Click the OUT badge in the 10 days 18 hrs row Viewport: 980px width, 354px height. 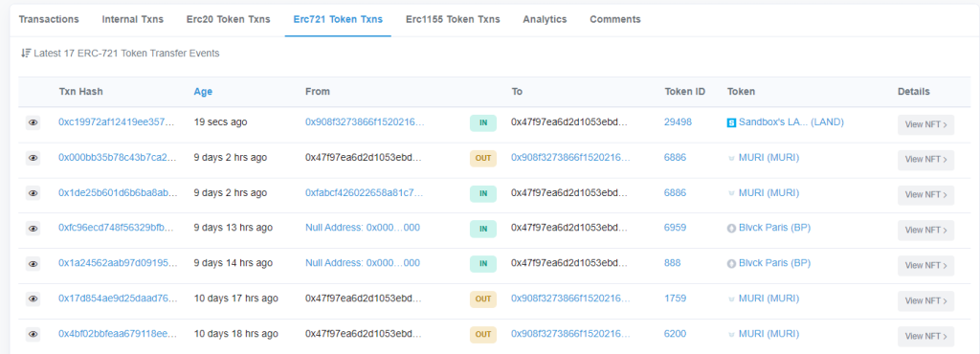click(483, 335)
